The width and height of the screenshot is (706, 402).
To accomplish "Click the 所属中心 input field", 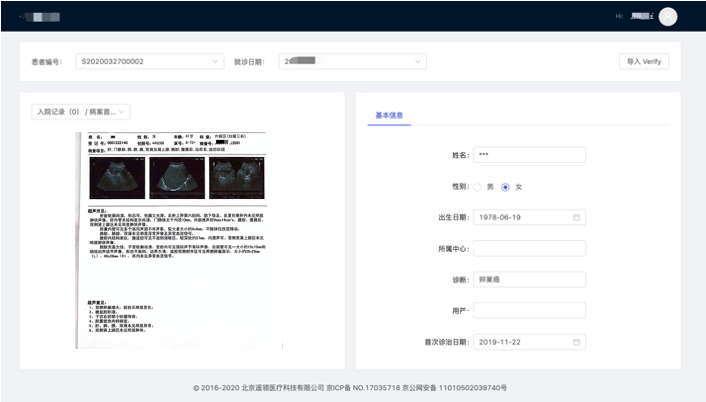I will [x=529, y=248].
